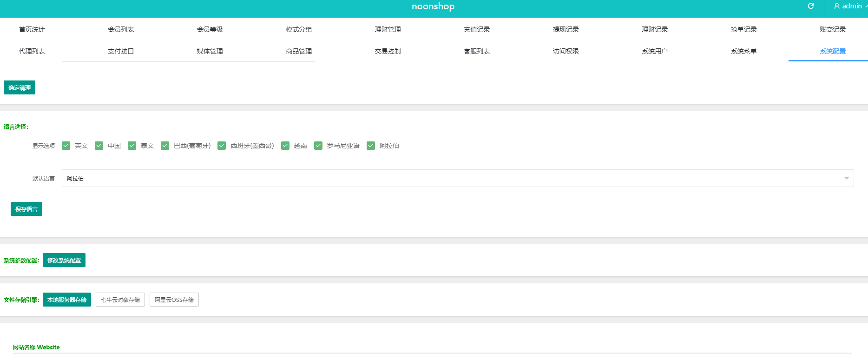This screenshot has width=868, height=354.
Task: Toggle the 越南 language checkbox
Action: 285,146
